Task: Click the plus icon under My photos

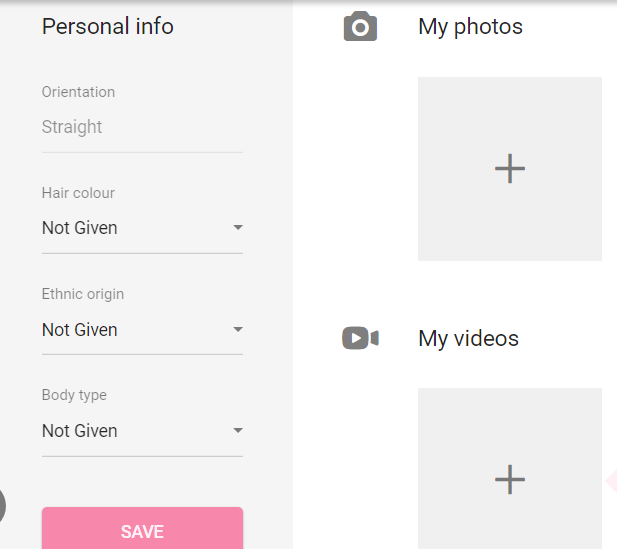Action: coord(510,168)
